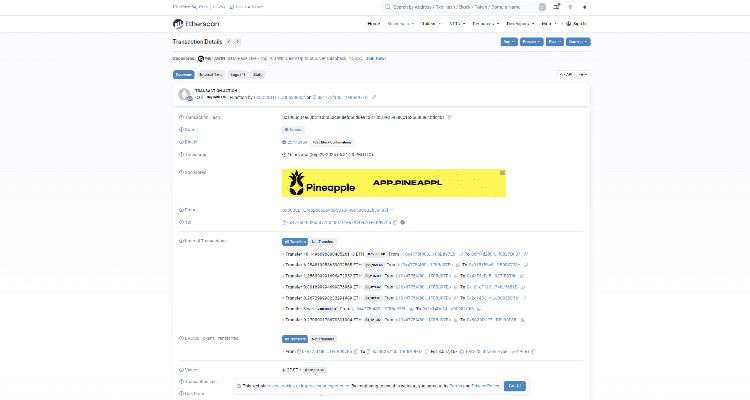The height and width of the screenshot is (400, 750).
Task: Select Net Transfers filter
Action: coord(321,242)
